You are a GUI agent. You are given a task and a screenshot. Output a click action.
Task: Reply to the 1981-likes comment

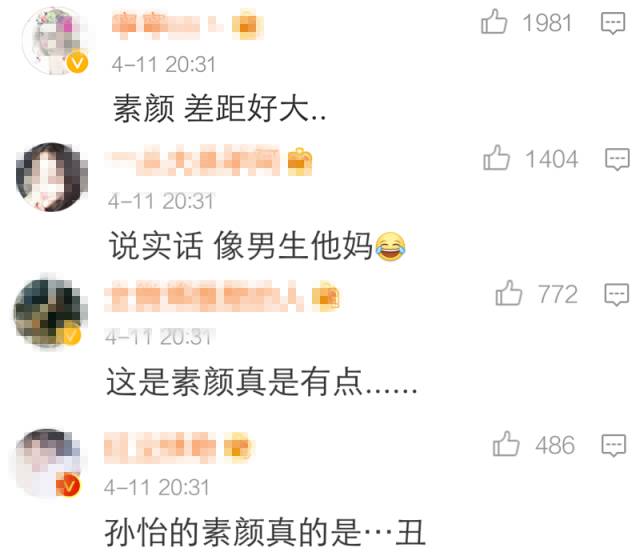point(613,23)
